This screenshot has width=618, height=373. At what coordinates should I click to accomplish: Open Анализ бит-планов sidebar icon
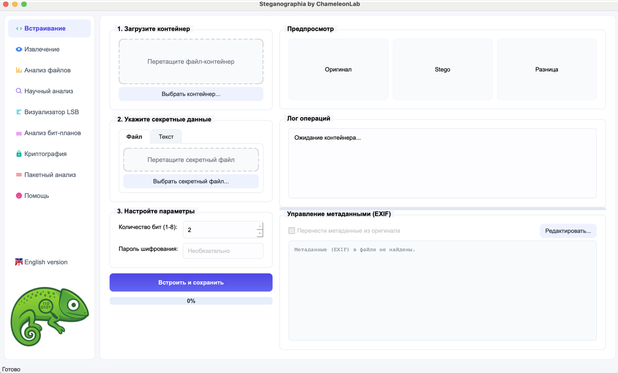click(x=19, y=133)
